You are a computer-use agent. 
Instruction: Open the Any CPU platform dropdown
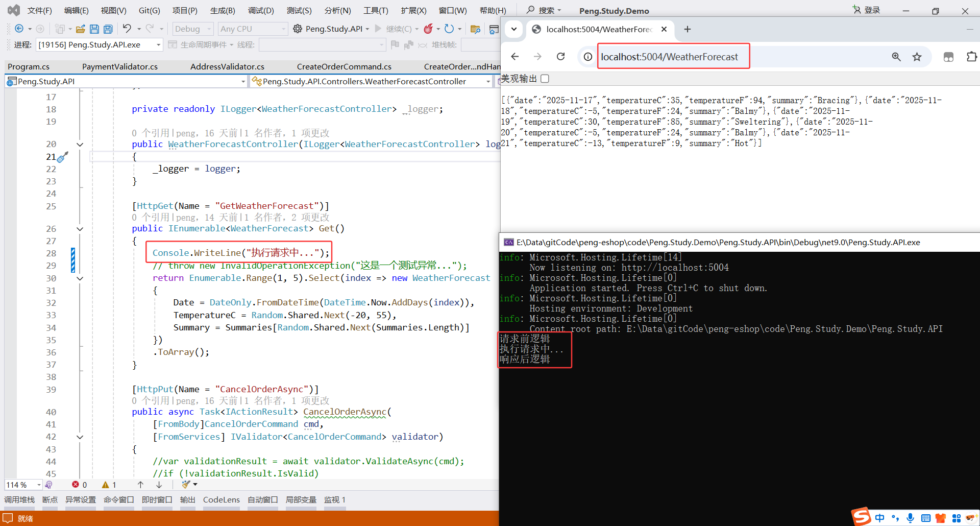click(x=253, y=29)
